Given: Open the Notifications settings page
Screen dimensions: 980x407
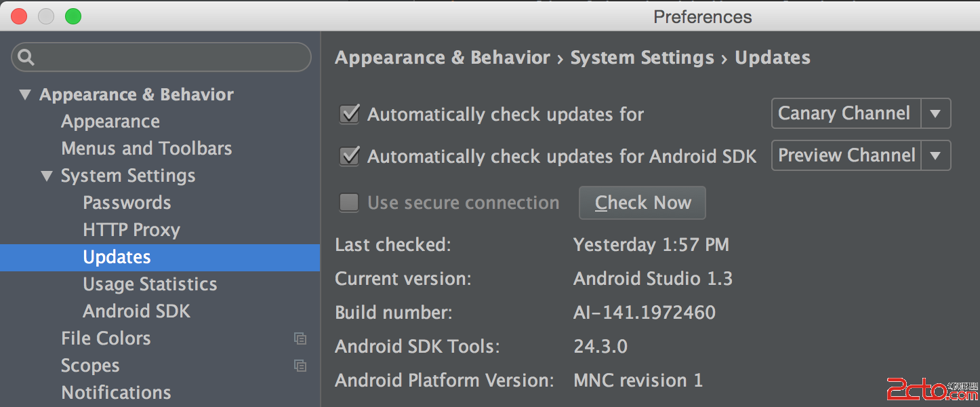Looking at the screenshot, I should pos(116,393).
